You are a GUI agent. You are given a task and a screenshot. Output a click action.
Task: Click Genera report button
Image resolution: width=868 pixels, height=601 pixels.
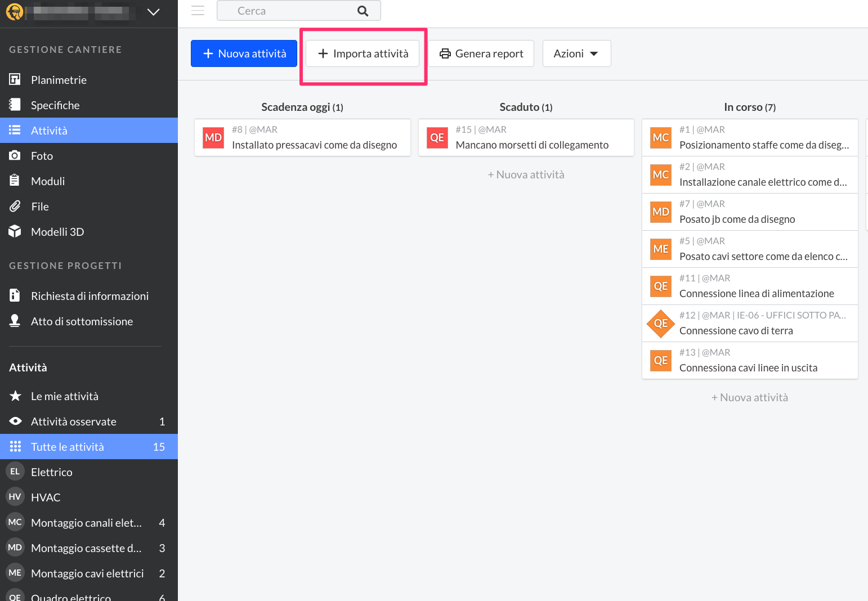[481, 53]
